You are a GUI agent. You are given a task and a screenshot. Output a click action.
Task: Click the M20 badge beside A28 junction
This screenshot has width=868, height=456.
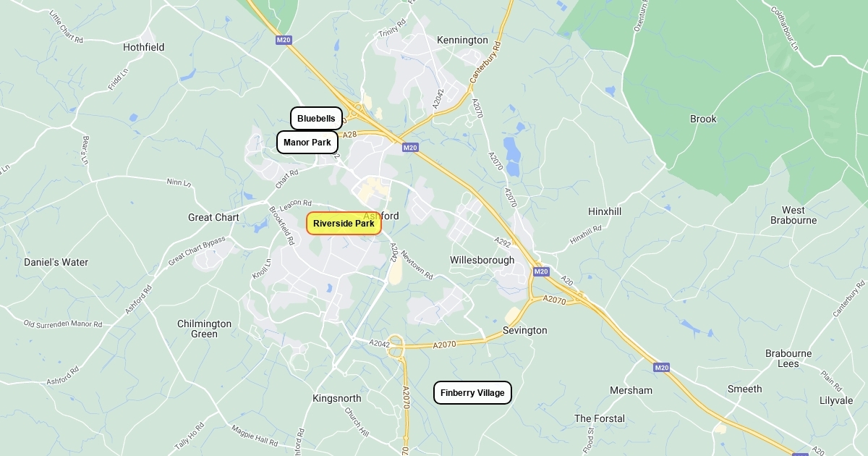pyautogui.click(x=410, y=148)
